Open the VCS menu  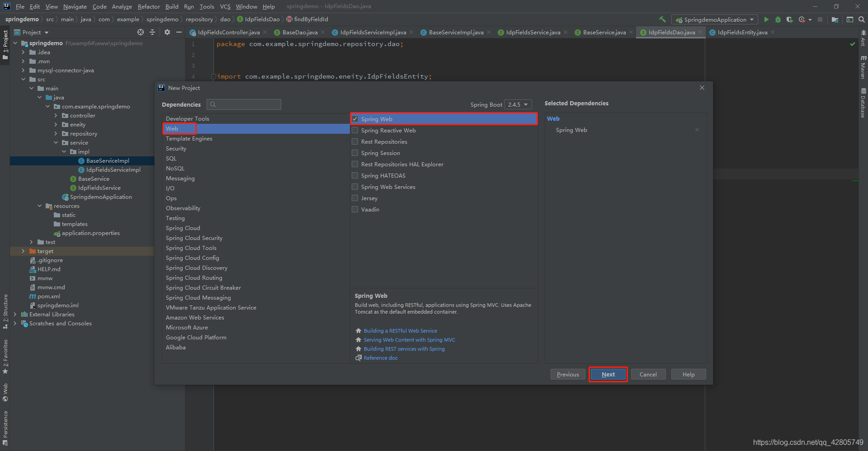pyautogui.click(x=225, y=6)
